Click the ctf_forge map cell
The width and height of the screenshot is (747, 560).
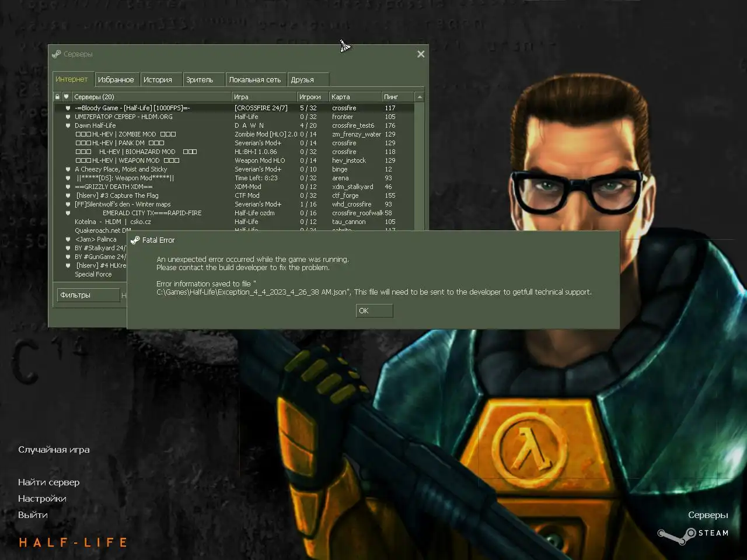tap(345, 195)
